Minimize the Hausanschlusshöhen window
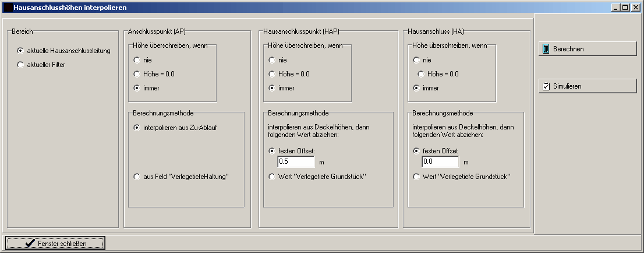 click(x=615, y=8)
